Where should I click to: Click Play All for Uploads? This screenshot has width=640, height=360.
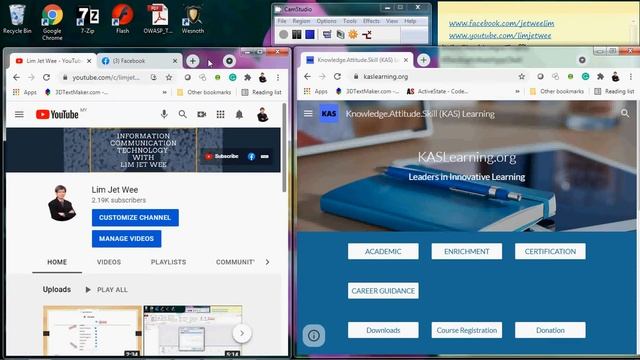pyautogui.click(x=107, y=289)
